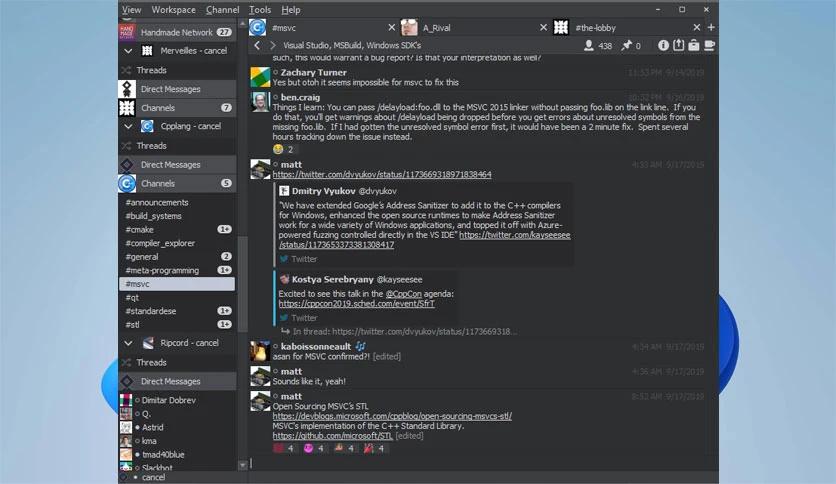Image resolution: width=836 pixels, height=484 pixels.
Task: Select the #build_systems channel
Action: [x=177, y=216]
